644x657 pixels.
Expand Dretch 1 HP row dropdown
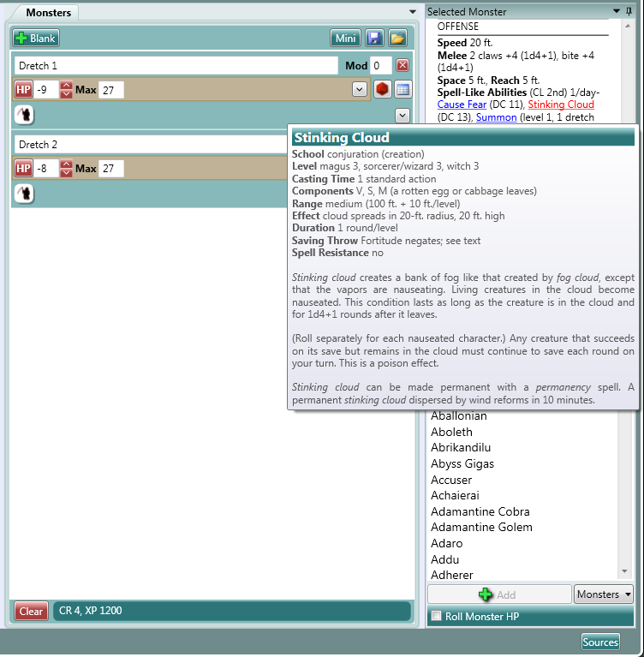[360, 89]
